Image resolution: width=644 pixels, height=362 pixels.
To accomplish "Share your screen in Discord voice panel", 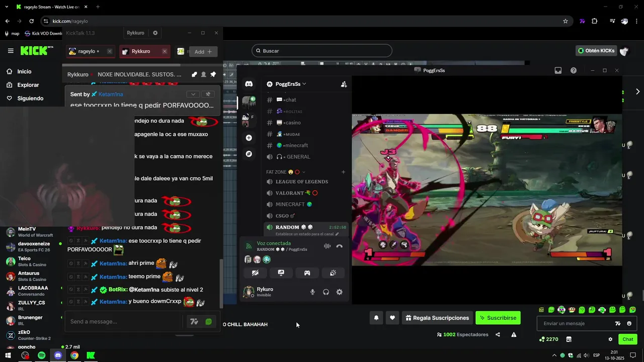I will (x=281, y=273).
